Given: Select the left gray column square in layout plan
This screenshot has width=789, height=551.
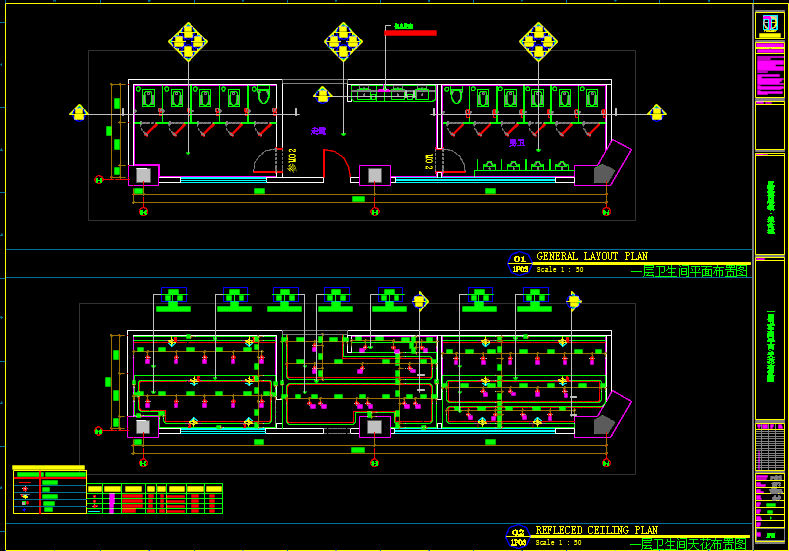Looking at the screenshot, I should pos(143,175).
